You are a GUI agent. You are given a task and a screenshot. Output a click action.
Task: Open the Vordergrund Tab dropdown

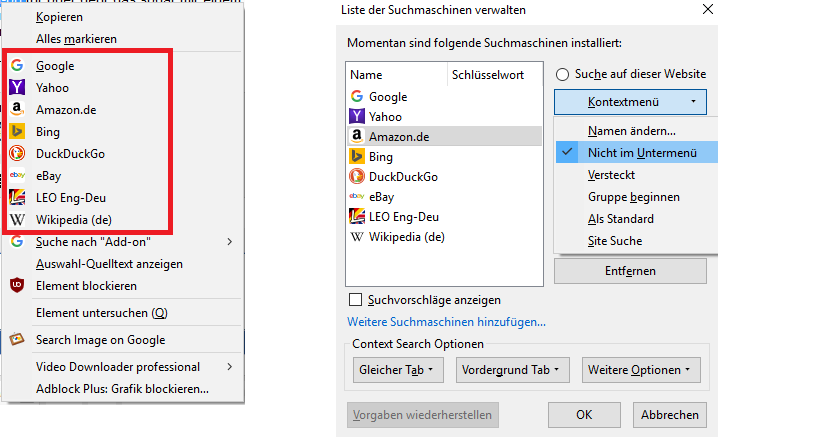pos(515,370)
